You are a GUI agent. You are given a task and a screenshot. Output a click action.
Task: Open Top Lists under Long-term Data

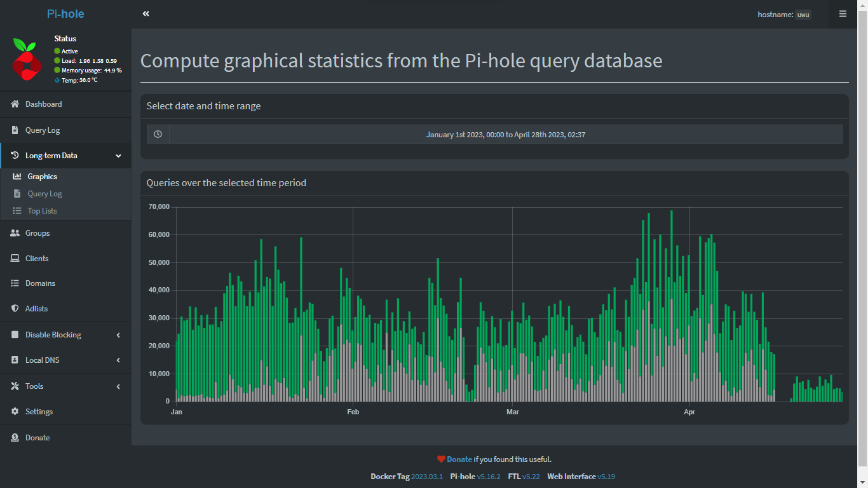point(42,211)
